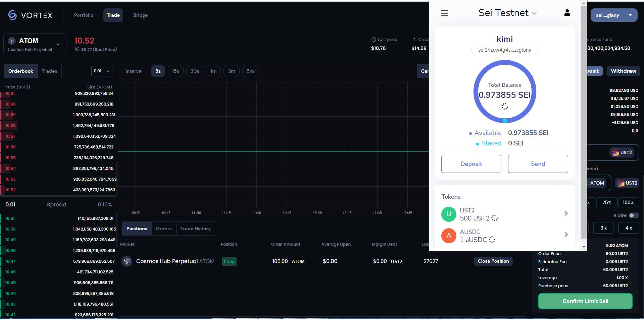Open the 0.01 price grouping dropdown
Image resolution: width=644 pixels, height=319 pixels.
point(102,71)
